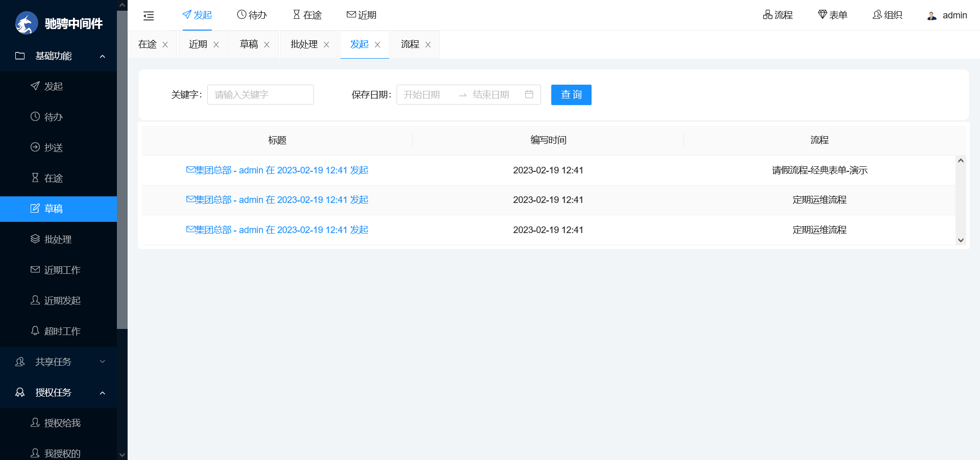Click the admin user avatar
Image resolution: width=980 pixels, height=460 pixels.
[x=932, y=16]
